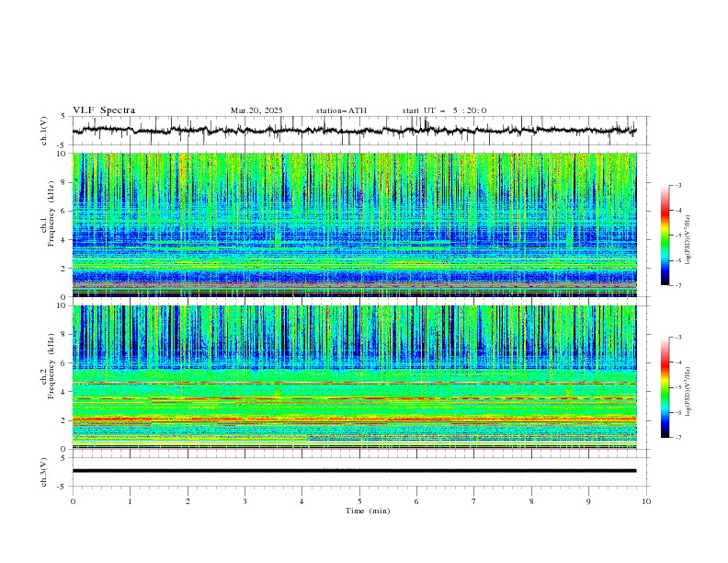Click the ch.2 frequency axis "6" tick label
This screenshot has width=728, height=563.
65,363
